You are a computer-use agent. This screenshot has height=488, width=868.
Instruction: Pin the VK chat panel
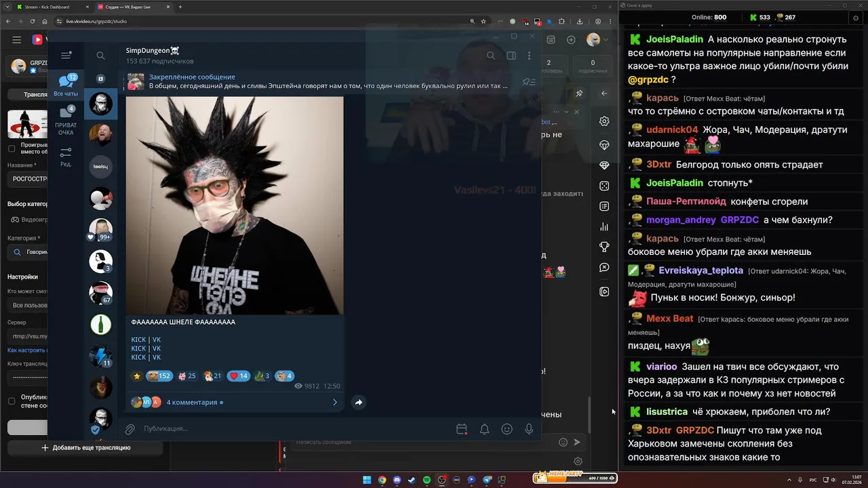coord(579,94)
